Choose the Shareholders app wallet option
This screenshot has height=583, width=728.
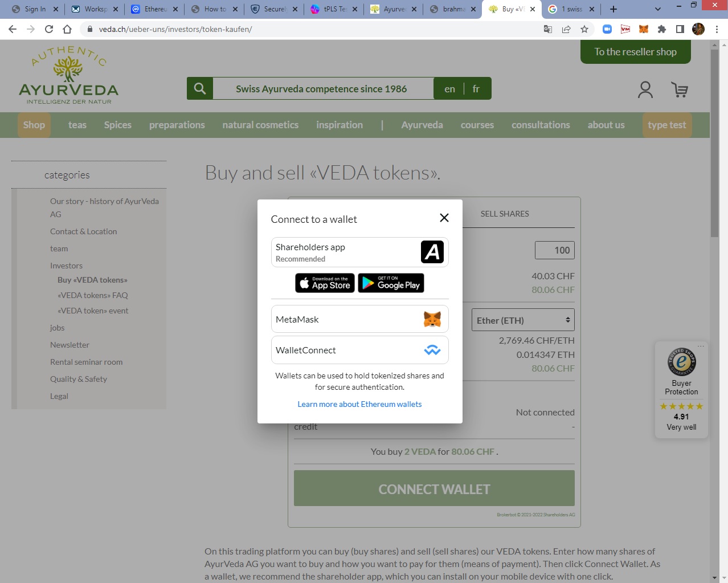(359, 252)
